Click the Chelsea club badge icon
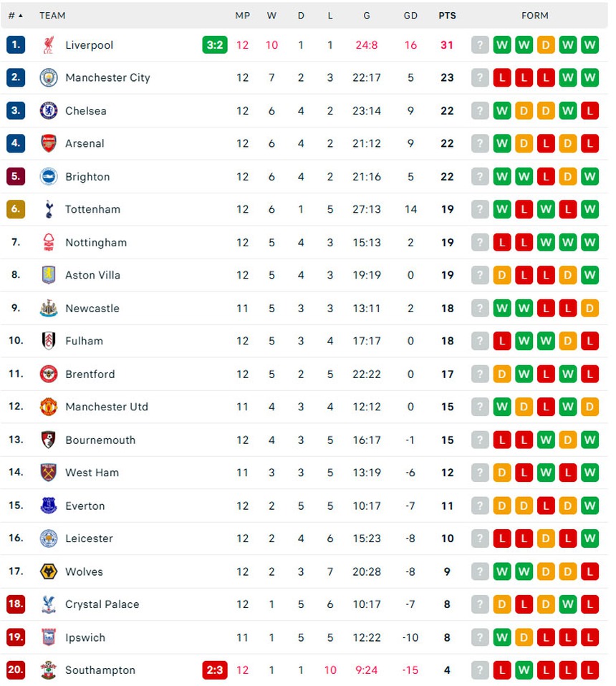 tap(48, 111)
